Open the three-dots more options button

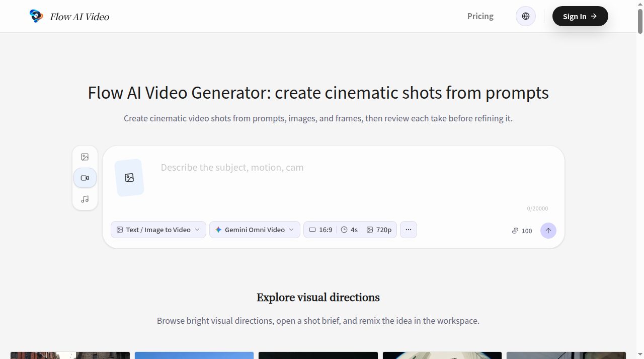click(x=409, y=230)
